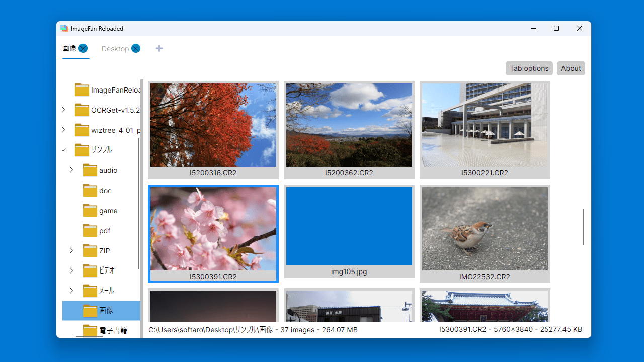Expand the OCRGet-v1.5.2 folder node
The height and width of the screenshot is (362, 644).
(x=63, y=110)
